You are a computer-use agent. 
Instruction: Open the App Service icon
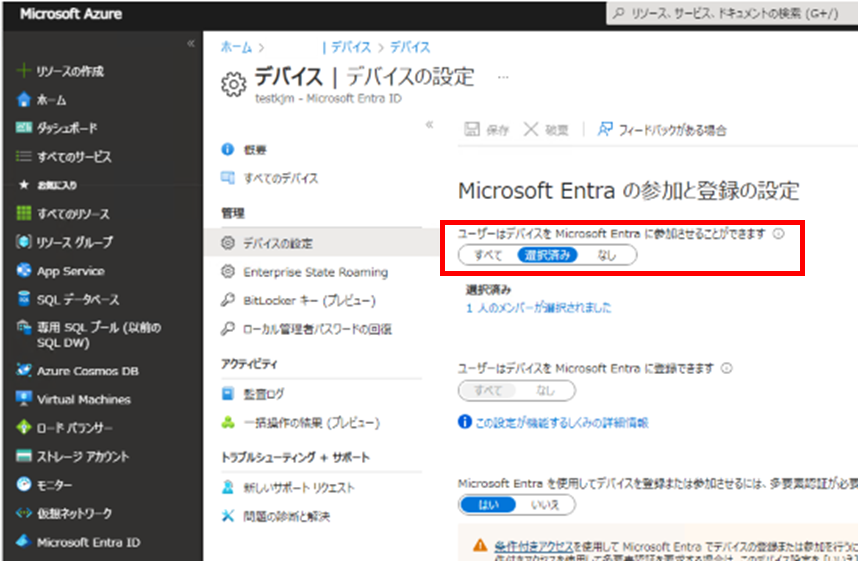[24, 270]
